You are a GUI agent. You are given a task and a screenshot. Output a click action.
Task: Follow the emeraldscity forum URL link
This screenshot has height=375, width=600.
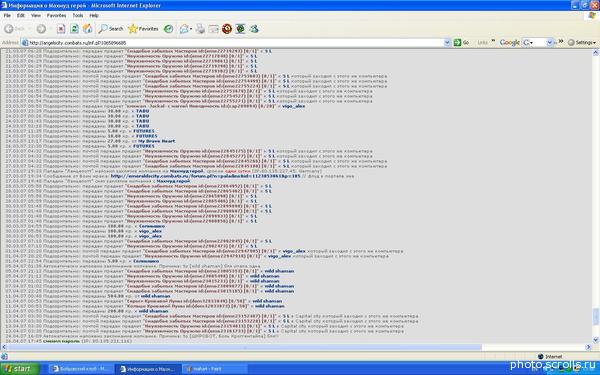click(205, 176)
